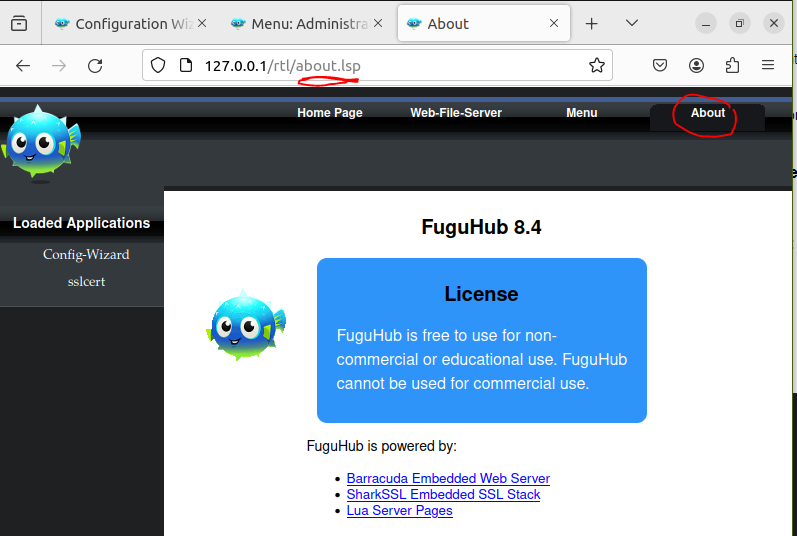The image size is (797, 536).
Task: Click the disabled forward navigation arrow
Action: (59, 66)
